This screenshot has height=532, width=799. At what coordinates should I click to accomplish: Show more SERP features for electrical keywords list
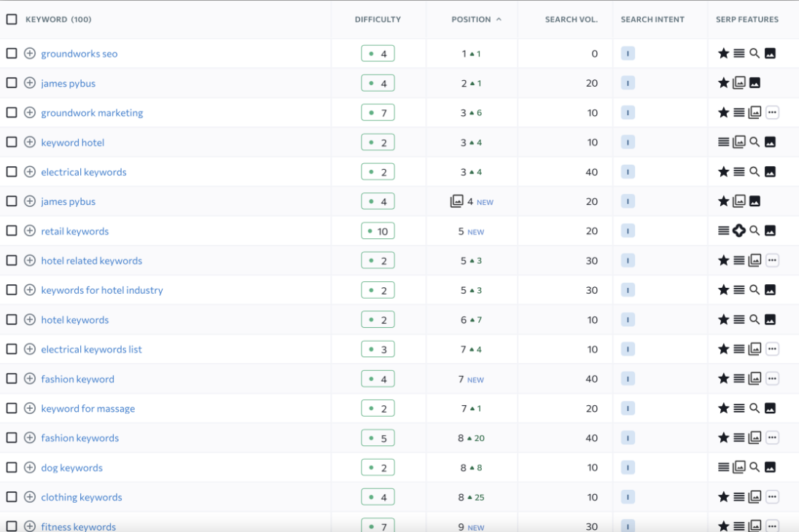pyautogui.click(x=772, y=349)
